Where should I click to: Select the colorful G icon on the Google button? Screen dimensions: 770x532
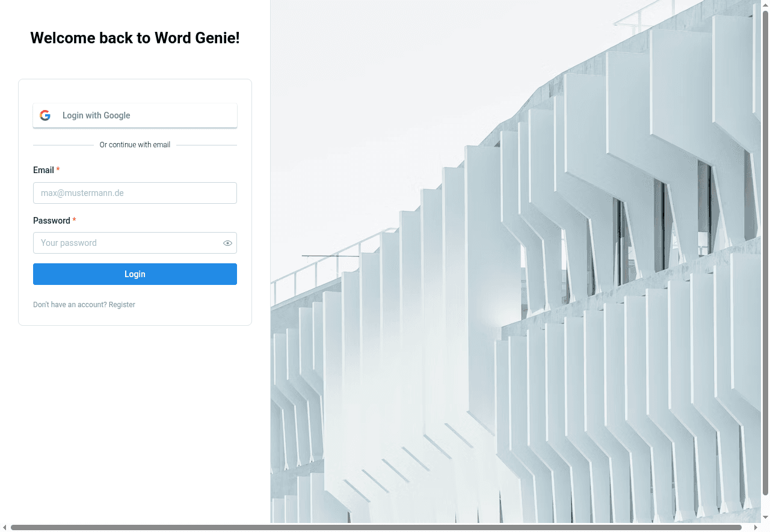[x=45, y=115]
